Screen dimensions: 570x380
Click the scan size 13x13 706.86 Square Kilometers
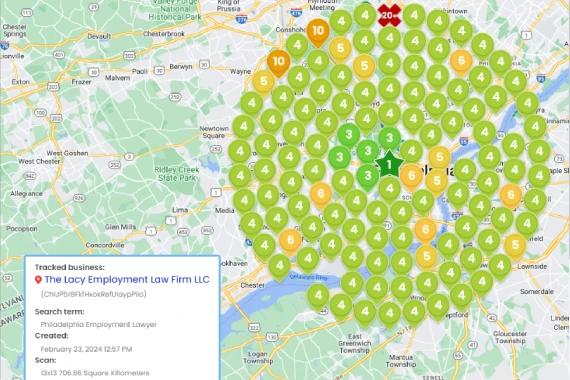point(95,373)
